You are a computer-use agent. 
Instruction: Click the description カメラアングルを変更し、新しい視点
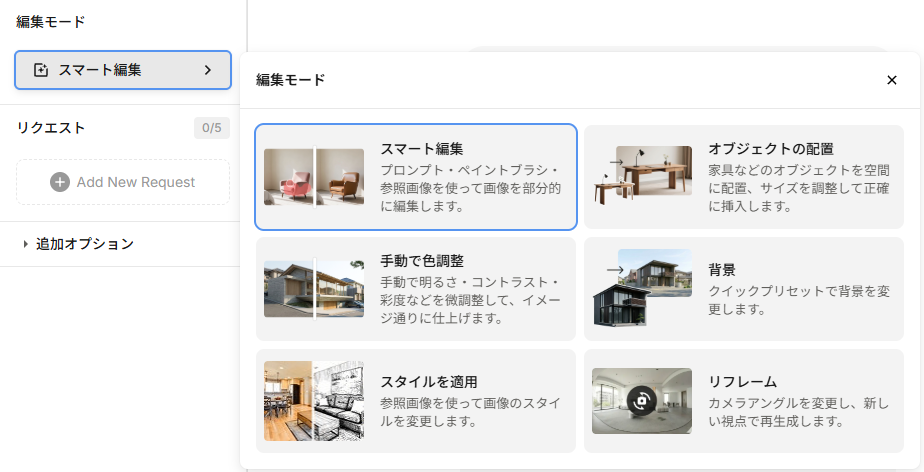(798, 412)
